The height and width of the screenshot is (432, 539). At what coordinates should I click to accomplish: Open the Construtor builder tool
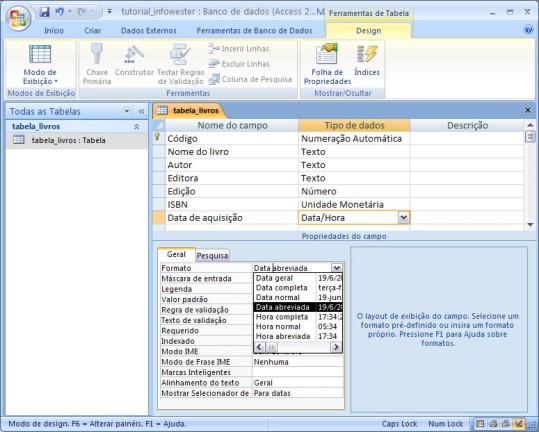click(x=134, y=60)
